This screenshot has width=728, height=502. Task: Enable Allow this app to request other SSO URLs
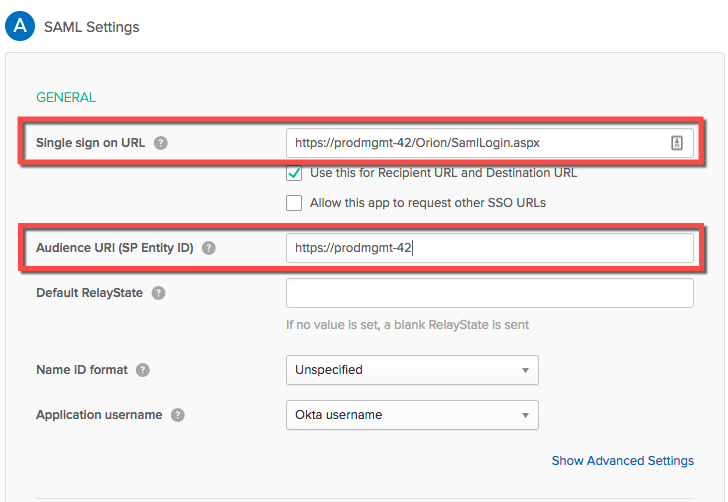point(294,203)
